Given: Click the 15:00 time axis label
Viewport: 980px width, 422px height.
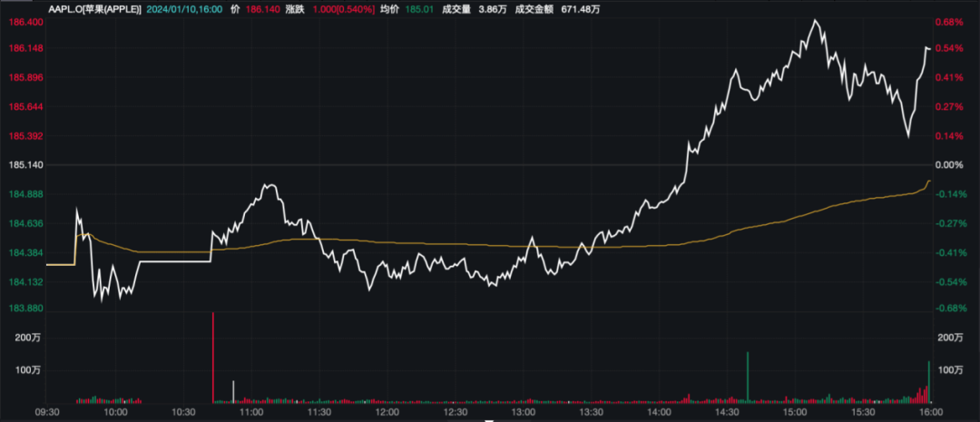Looking at the screenshot, I should point(795,413).
